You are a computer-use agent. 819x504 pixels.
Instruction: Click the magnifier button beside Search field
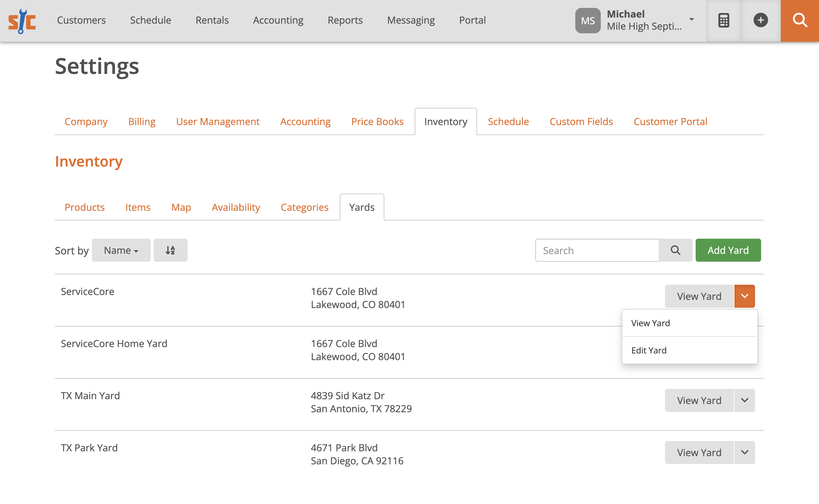pyautogui.click(x=676, y=250)
